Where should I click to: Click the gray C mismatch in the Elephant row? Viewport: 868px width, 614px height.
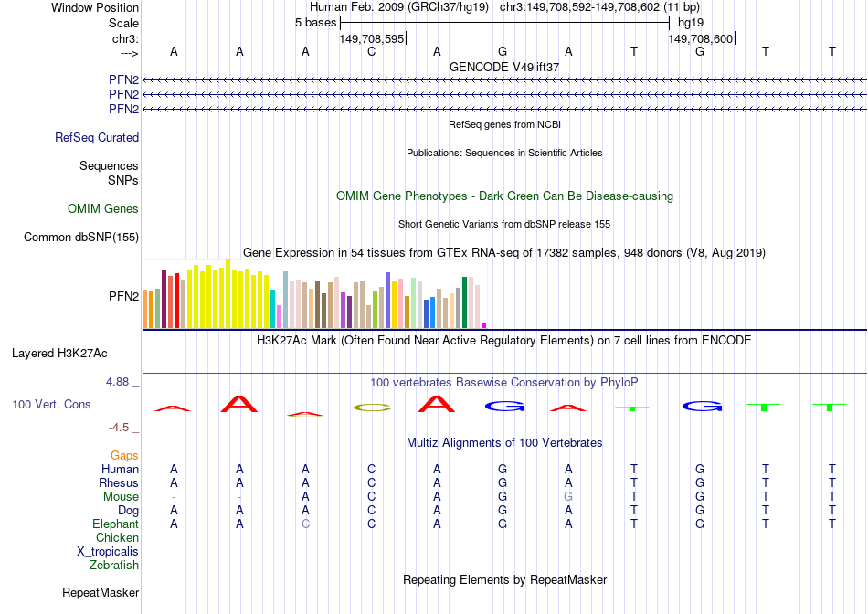tap(305, 524)
